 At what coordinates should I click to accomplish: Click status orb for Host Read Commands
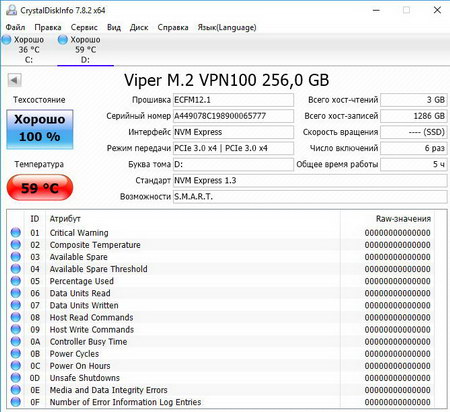pos(16,317)
